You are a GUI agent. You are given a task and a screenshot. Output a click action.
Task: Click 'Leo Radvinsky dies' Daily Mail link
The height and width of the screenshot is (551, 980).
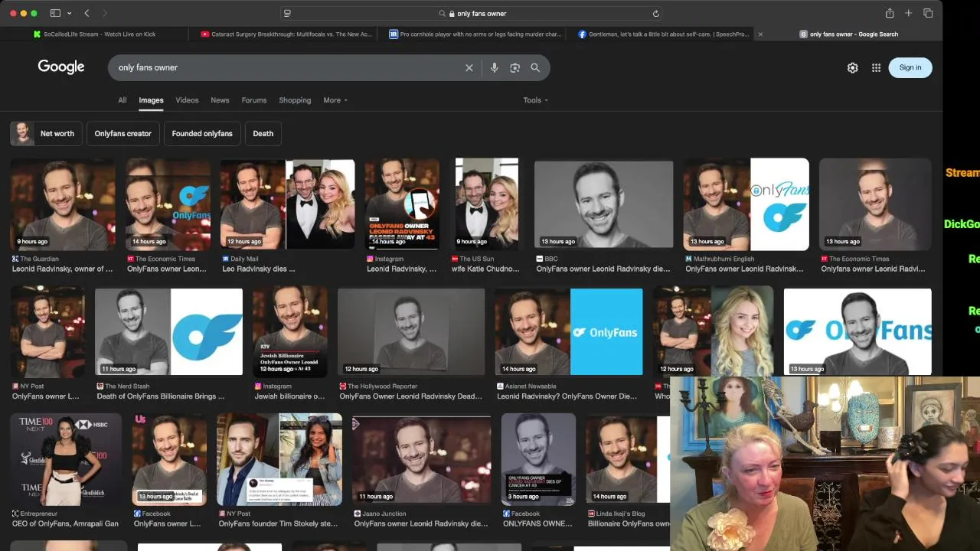pos(258,269)
